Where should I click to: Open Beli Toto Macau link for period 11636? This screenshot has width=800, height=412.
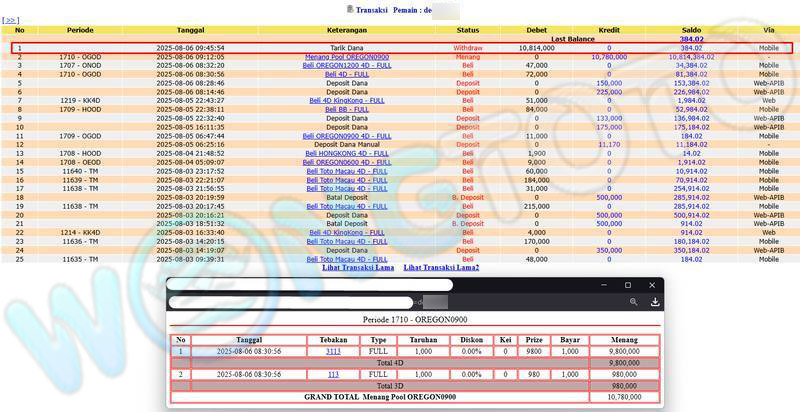coord(347,241)
